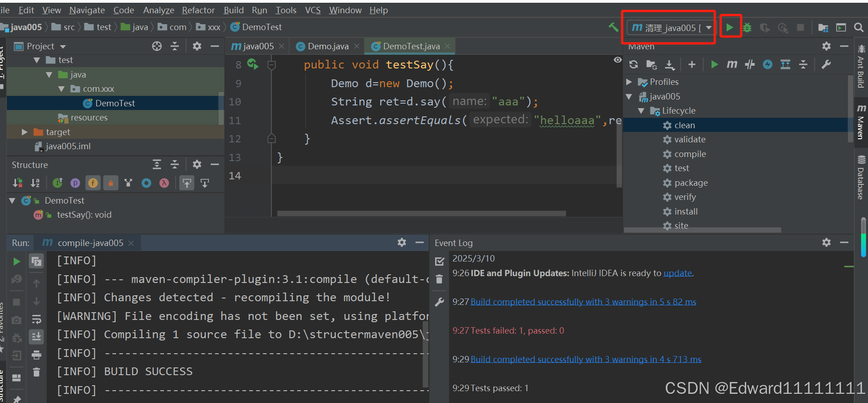Mark all Event Log notifications read
Screen dimensions: 868x403
439,262
